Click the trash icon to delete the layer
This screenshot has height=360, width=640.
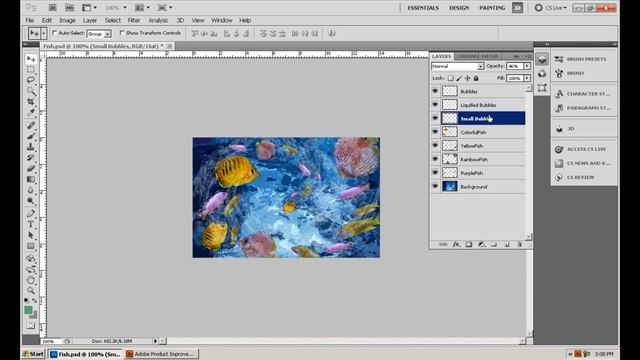(519, 244)
